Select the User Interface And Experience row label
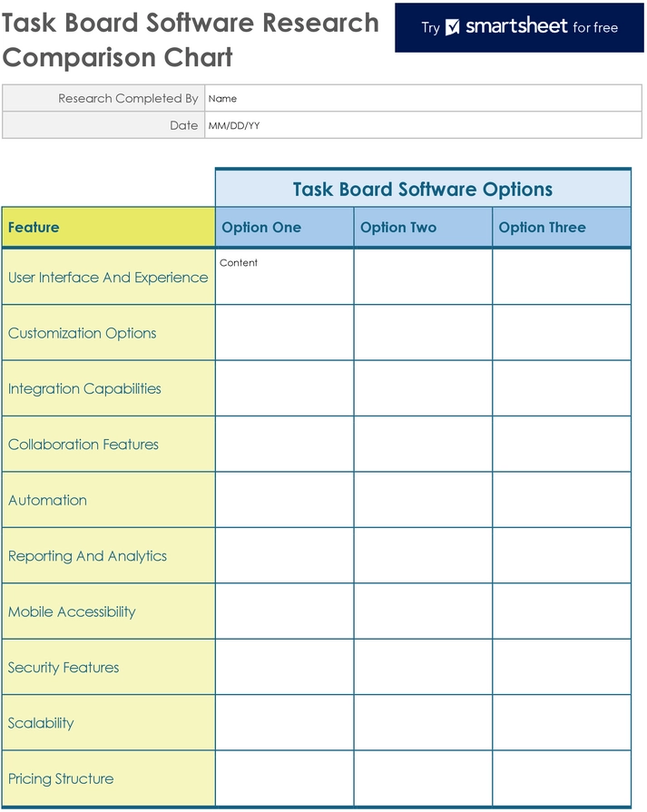This screenshot has width=647, height=812. click(108, 277)
